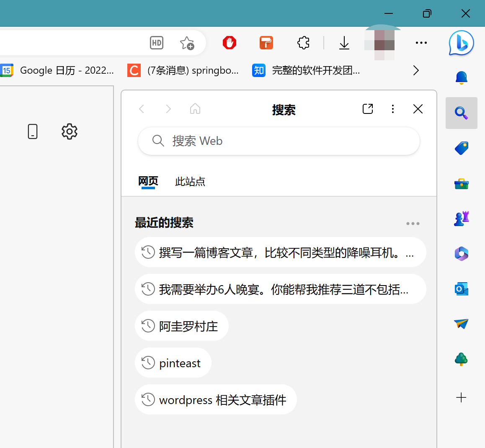The image size is (485, 448).
Task: Open the Google 日历 bookmark
Action: [x=58, y=70]
